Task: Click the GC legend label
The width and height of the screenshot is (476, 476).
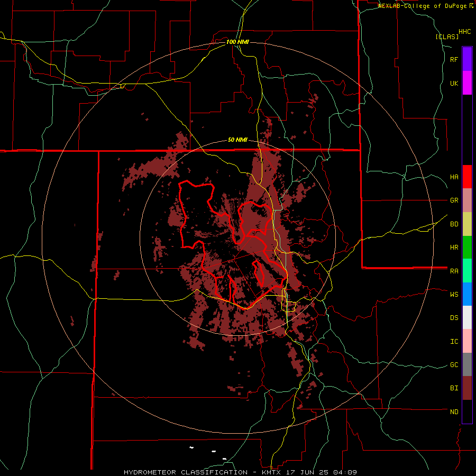Action: (454, 365)
